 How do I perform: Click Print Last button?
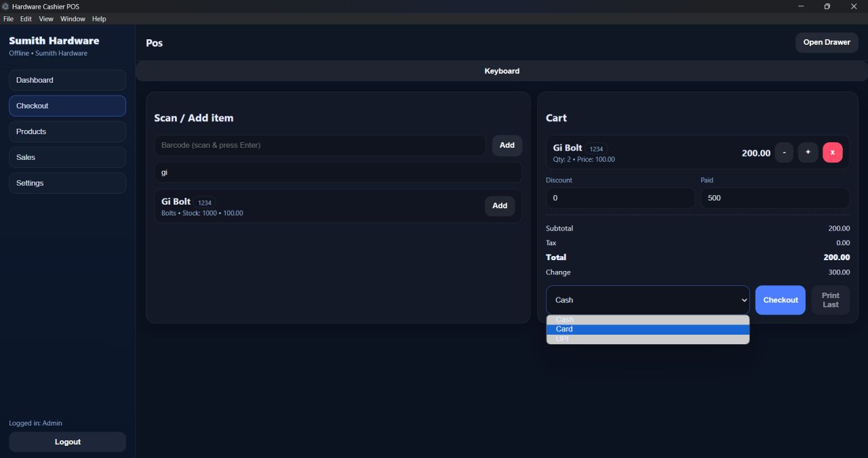[831, 300]
